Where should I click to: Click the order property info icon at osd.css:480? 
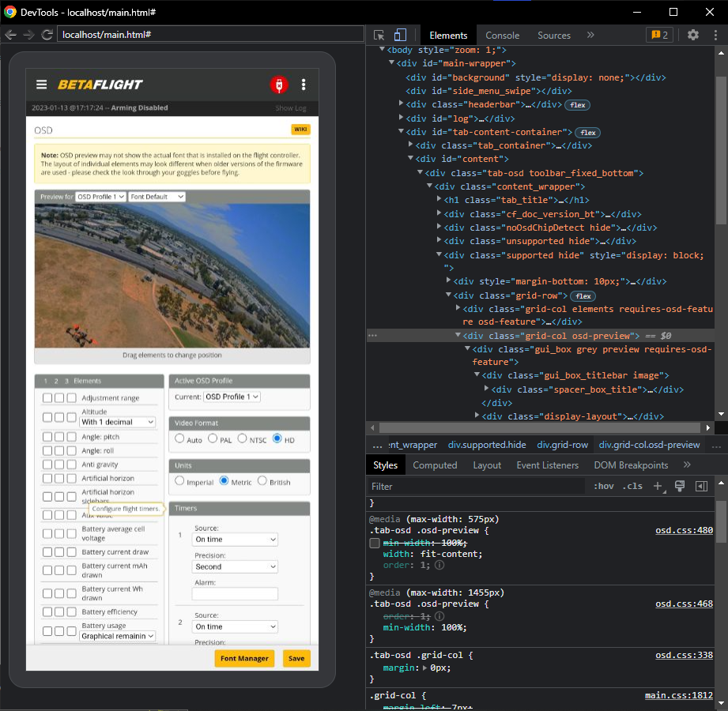[x=439, y=566]
